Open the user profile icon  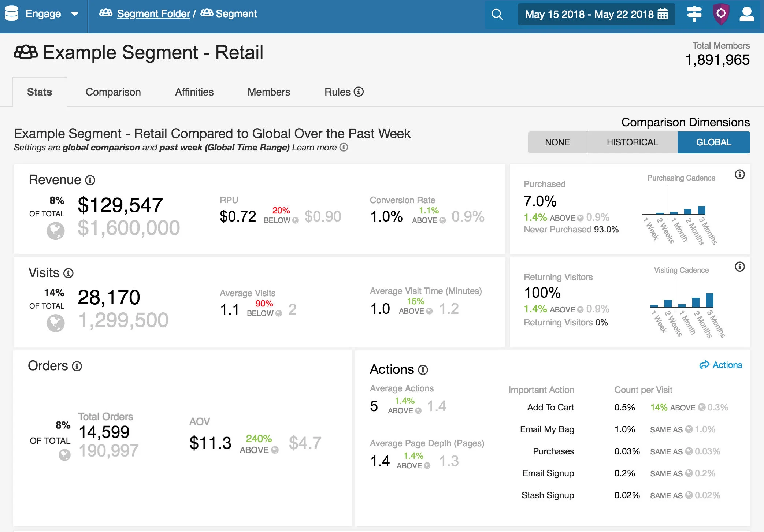click(x=747, y=14)
